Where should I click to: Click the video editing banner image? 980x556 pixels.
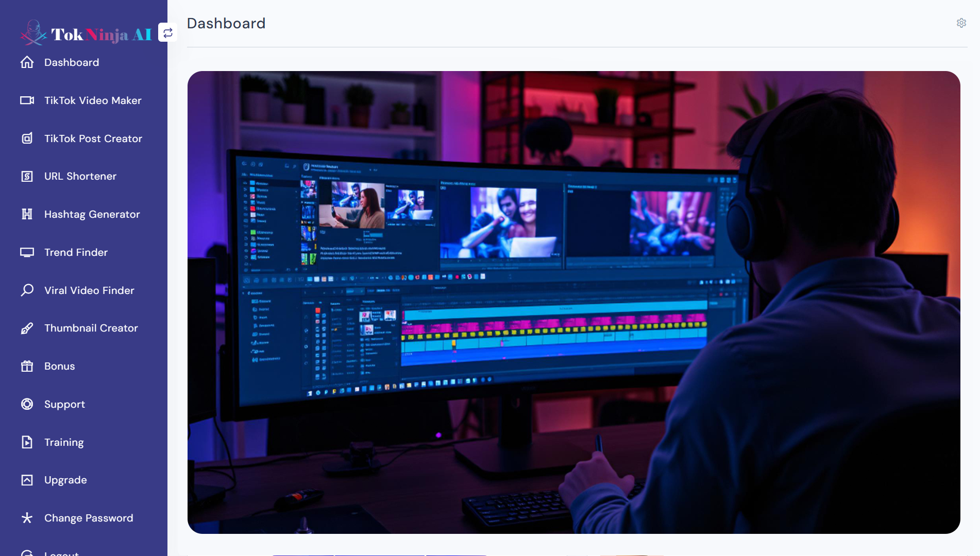click(573, 302)
